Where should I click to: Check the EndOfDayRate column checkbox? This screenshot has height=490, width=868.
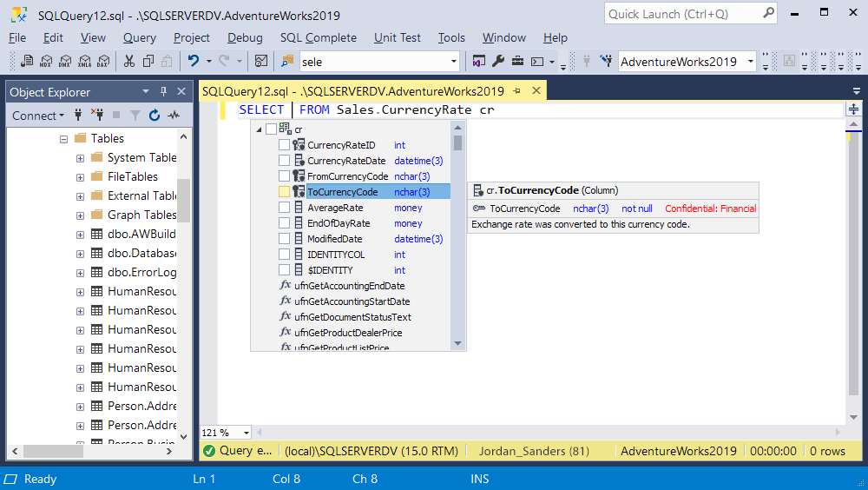[x=284, y=222]
